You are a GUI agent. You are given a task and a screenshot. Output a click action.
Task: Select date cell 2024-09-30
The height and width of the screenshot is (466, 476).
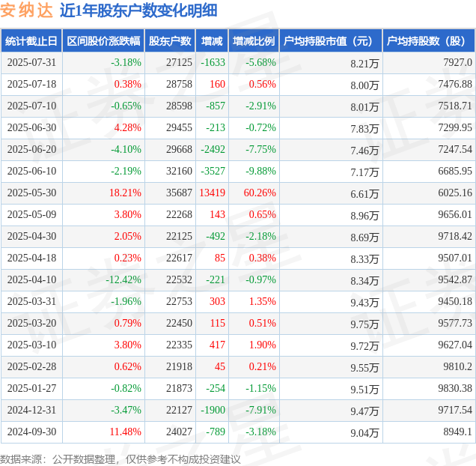[x=31, y=432]
